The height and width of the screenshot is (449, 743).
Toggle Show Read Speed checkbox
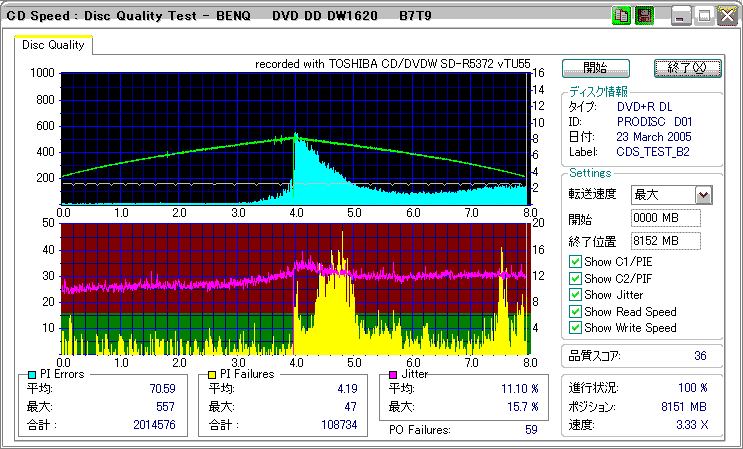pos(574,311)
